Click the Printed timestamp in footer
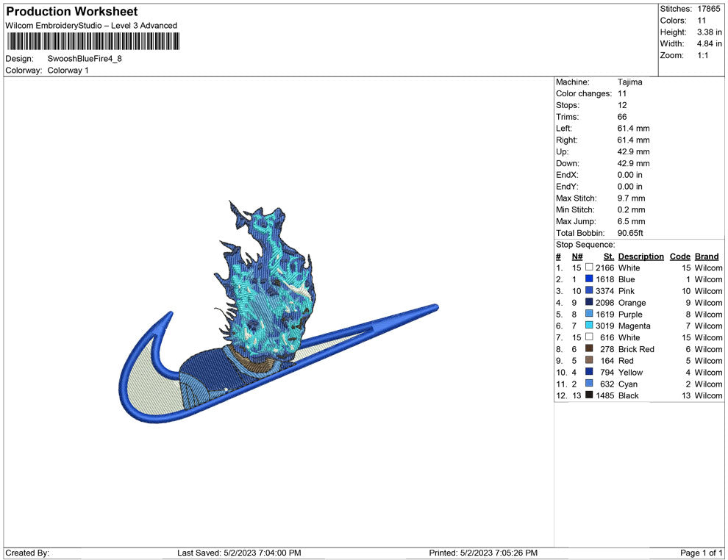This screenshot has width=728, height=560. [483, 553]
